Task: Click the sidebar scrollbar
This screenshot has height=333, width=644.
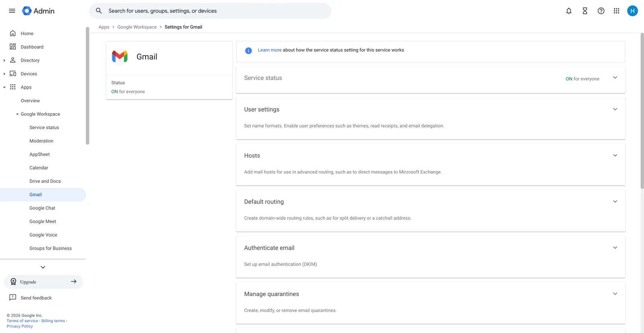Action: [x=87, y=86]
